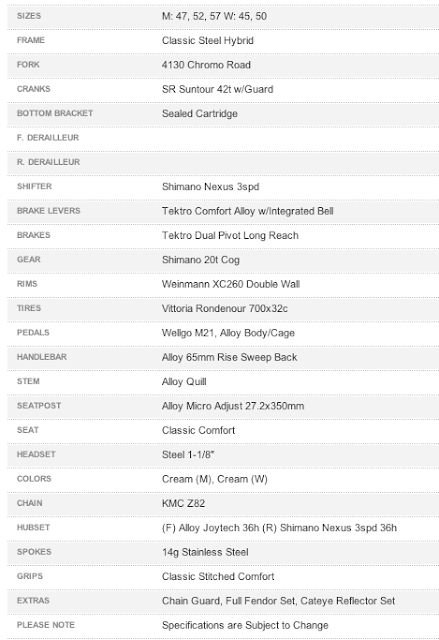This screenshot has height=640, width=439.
Task: Select the BOTTOM BRACKET row label
Action: coord(55,113)
